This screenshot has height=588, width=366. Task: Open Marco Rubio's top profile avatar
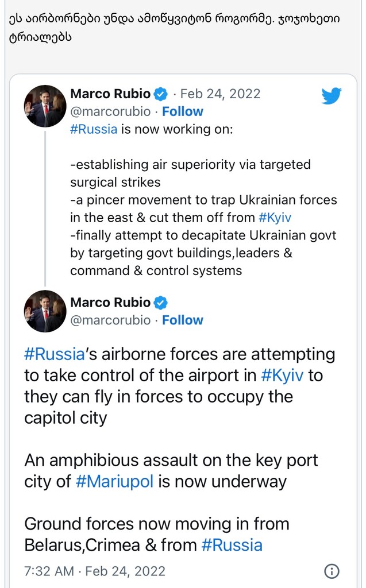pos(45,106)
